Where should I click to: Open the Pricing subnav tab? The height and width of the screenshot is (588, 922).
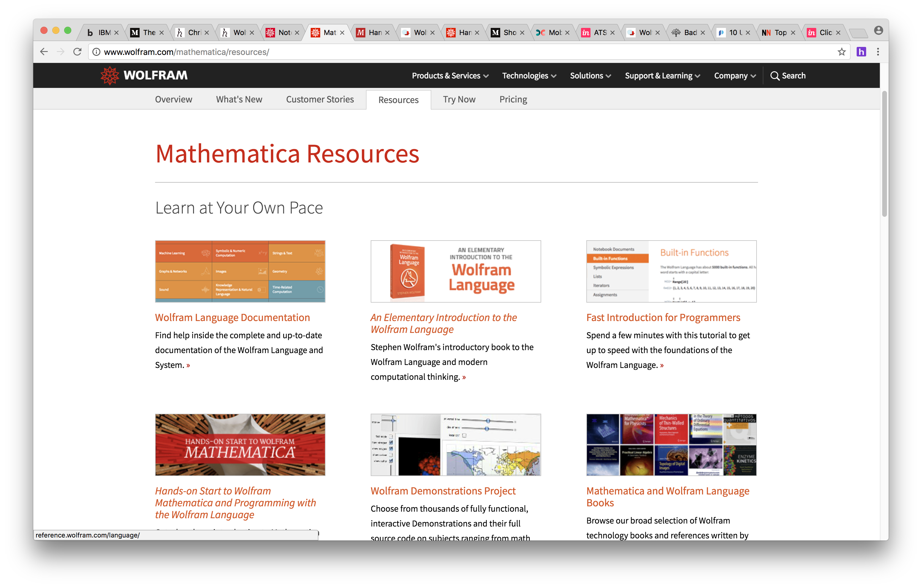click(513, 99)
